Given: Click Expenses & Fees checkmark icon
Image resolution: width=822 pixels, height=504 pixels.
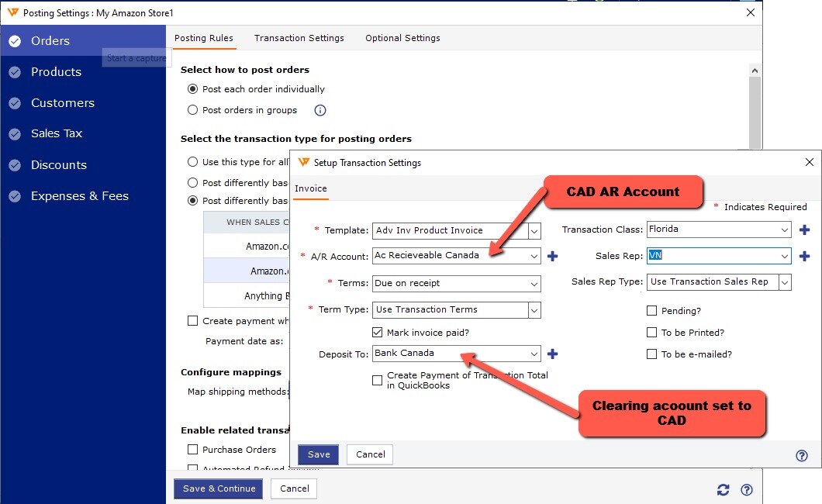Looking at the screenshot, I should pos(15,196).
